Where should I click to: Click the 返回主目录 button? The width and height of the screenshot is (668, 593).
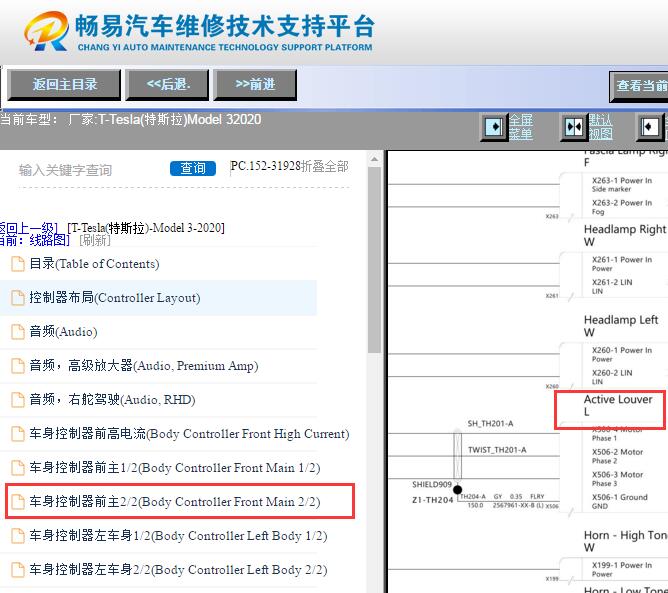[x=64, y=85]
